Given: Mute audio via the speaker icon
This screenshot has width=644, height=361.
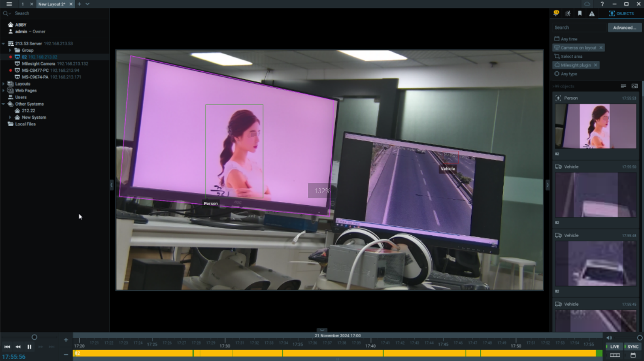Looking at the screenshot, I should coord(609,338).
